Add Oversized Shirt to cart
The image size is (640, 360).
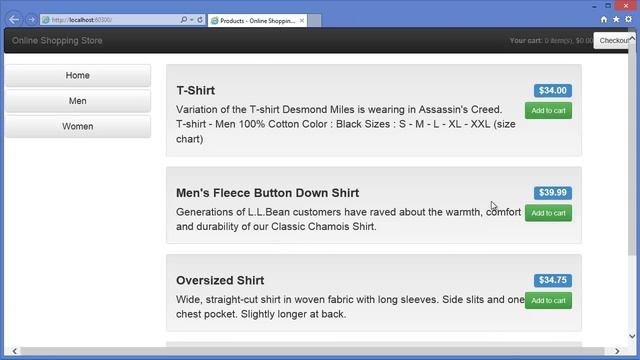point(548,300)
